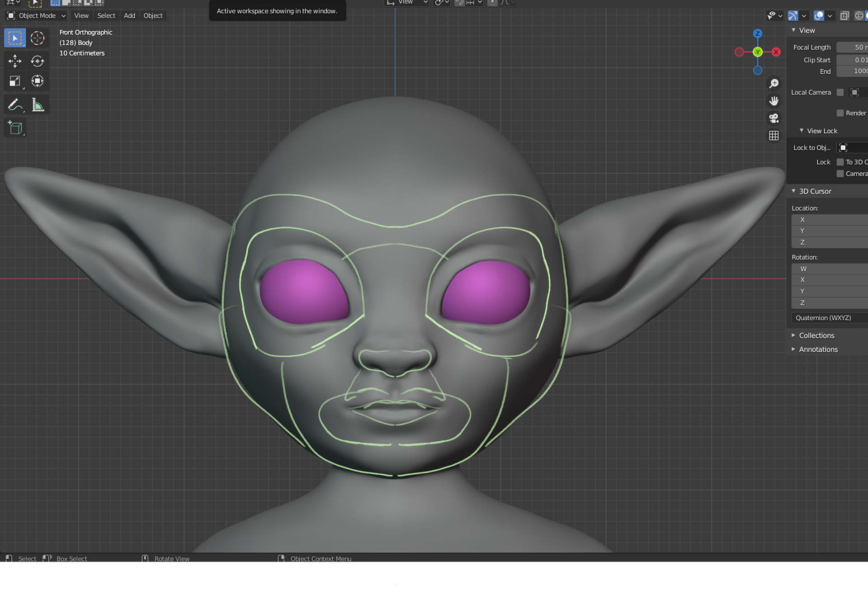Expand the Collections panel

click(793, 335)
